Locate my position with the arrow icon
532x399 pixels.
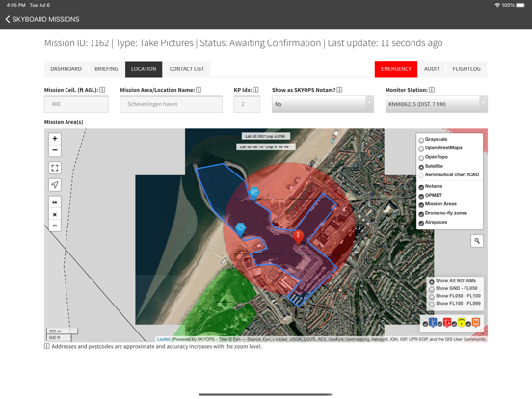pyautogui.click(x=55, y=185)
